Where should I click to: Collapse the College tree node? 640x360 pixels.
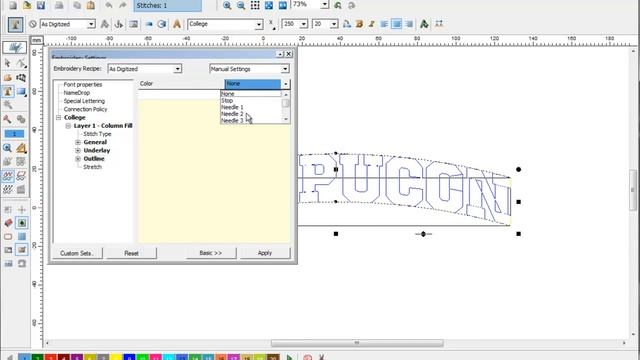(x=59, y=118)
